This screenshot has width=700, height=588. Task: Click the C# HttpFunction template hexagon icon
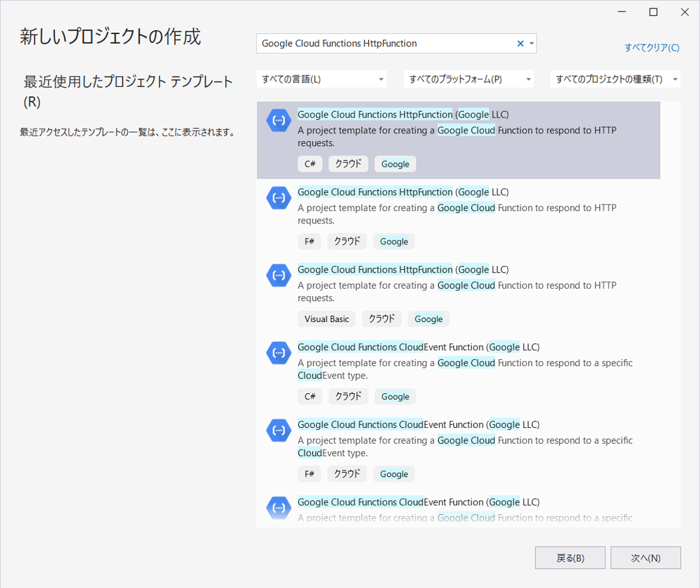point(279,120)
